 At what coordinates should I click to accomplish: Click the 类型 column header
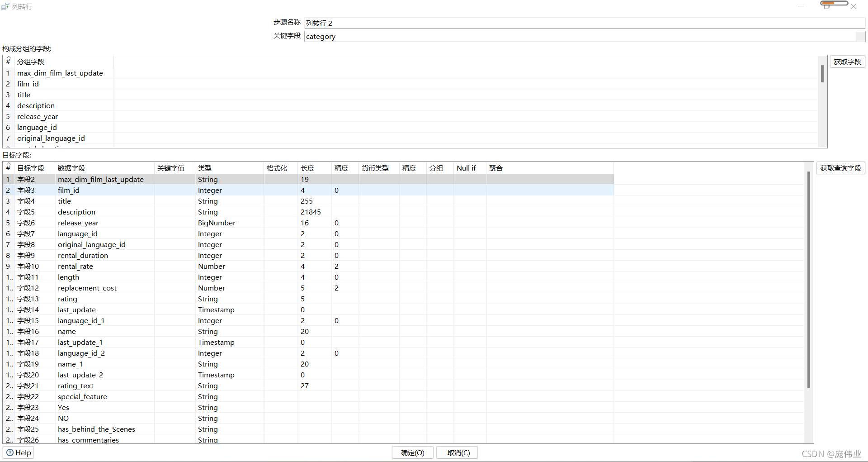click(x=229, y=168)
